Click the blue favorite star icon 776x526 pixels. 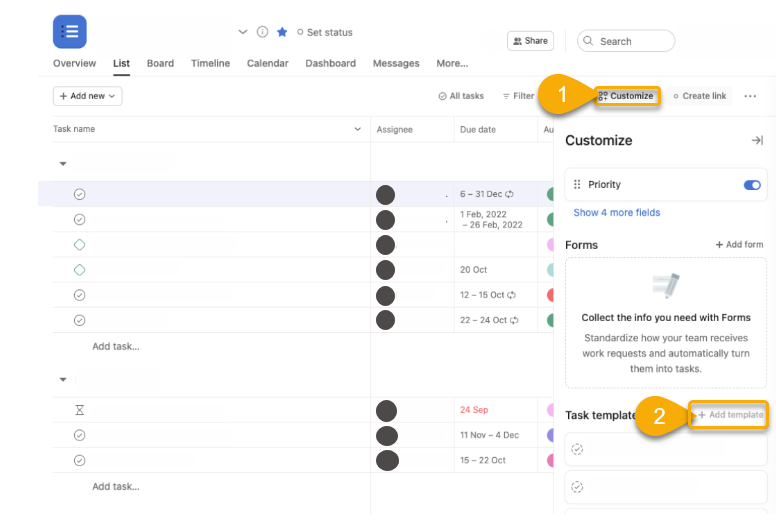(x=282, y=32)
